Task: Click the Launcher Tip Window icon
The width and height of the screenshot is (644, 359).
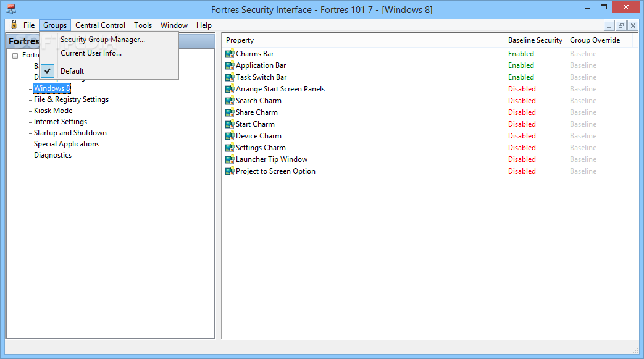Action: (x=230, y=159)
